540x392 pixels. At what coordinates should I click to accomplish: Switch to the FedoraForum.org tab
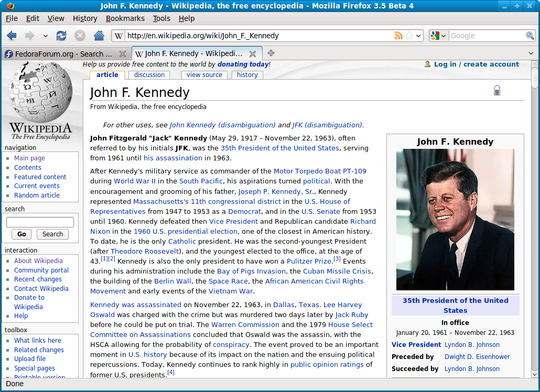pyautogui.click(x=66, y=54)
